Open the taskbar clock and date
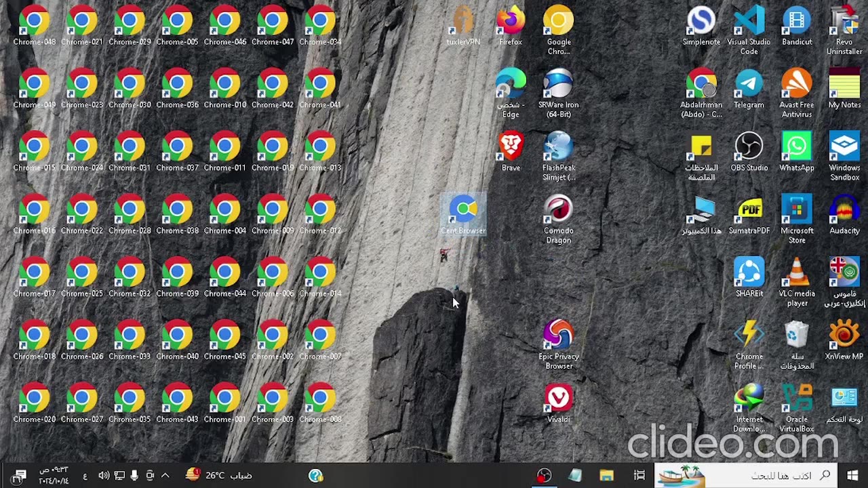 click(x=54, y=475)
